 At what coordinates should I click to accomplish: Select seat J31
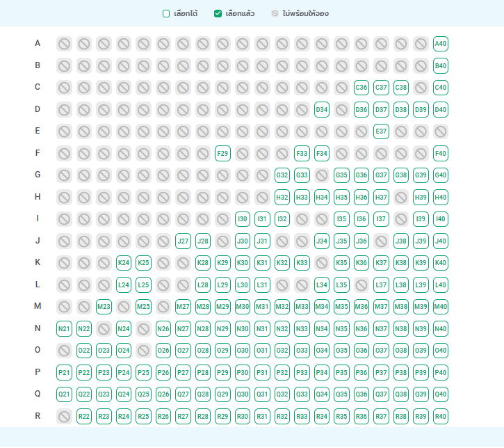click(262, 241)
